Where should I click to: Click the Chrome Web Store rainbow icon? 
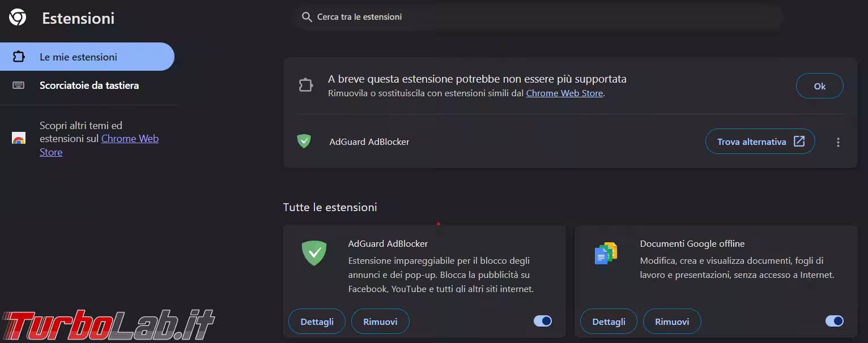(19, 139)
